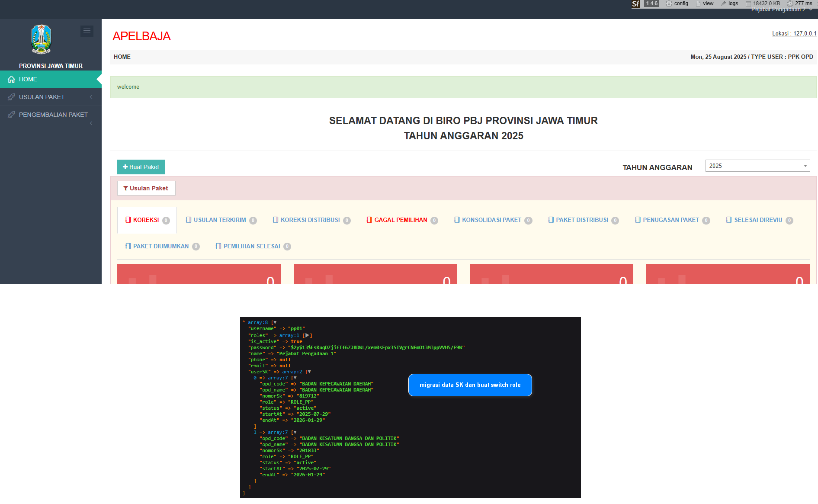This screenshot has height=504, width=818.
Task: Click the Buat Paket button
Action: [x=141, y=167]
